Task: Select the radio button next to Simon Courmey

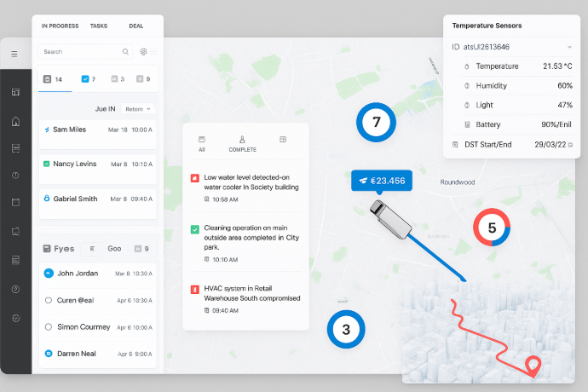Action: 48,327
